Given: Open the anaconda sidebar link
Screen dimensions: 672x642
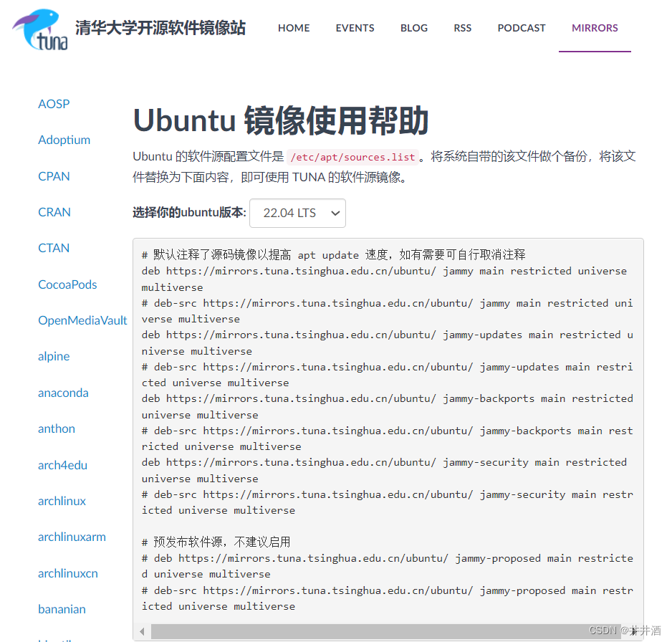Looking at the screenshot, I should click(x=63, y=393).
